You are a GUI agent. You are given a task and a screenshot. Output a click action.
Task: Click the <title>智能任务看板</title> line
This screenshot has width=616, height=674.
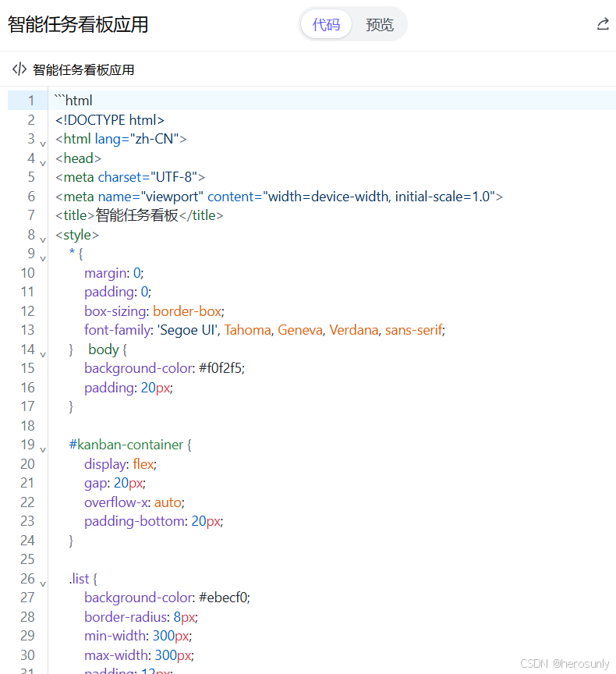click(x=139, y=215)
